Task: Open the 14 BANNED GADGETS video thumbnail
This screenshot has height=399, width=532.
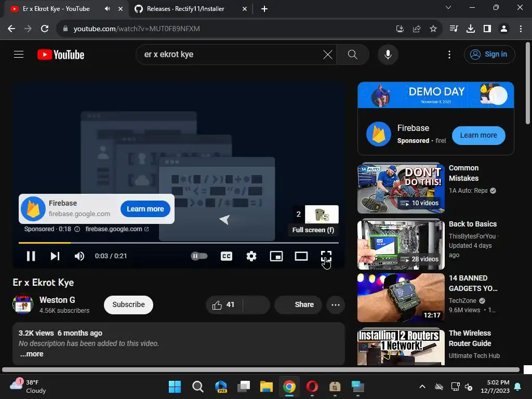Action: tap(401, 298)
